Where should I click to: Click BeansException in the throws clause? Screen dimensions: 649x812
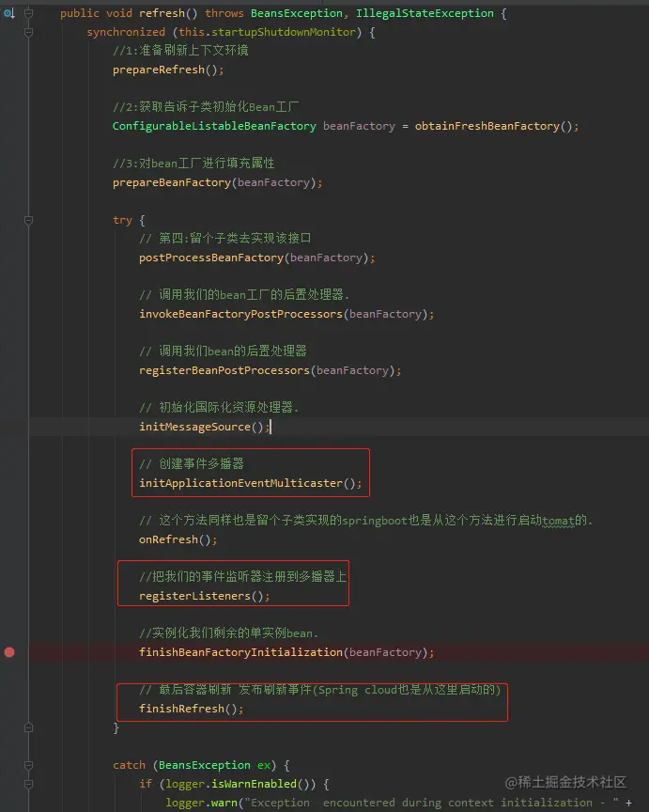click(297, 13)
